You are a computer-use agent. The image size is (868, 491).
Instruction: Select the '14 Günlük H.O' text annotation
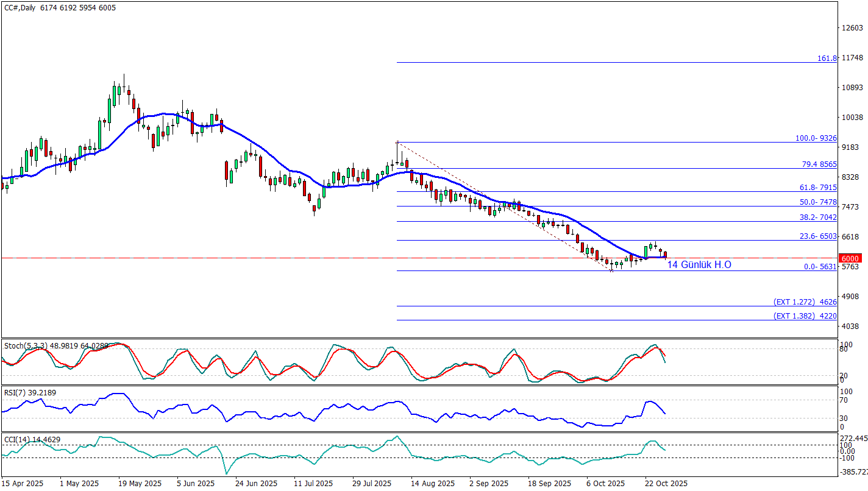[699, 264]
